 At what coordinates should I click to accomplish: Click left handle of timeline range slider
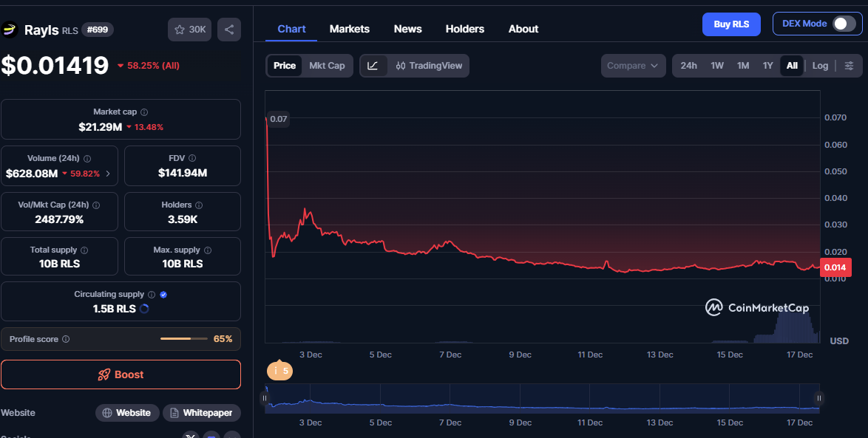pos(265,398)
